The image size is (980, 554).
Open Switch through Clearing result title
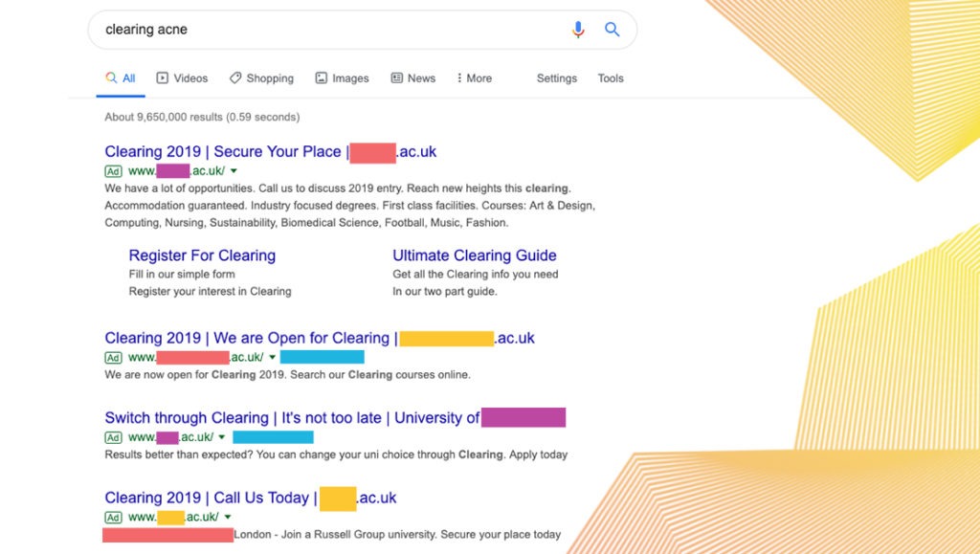click(335, 417)
